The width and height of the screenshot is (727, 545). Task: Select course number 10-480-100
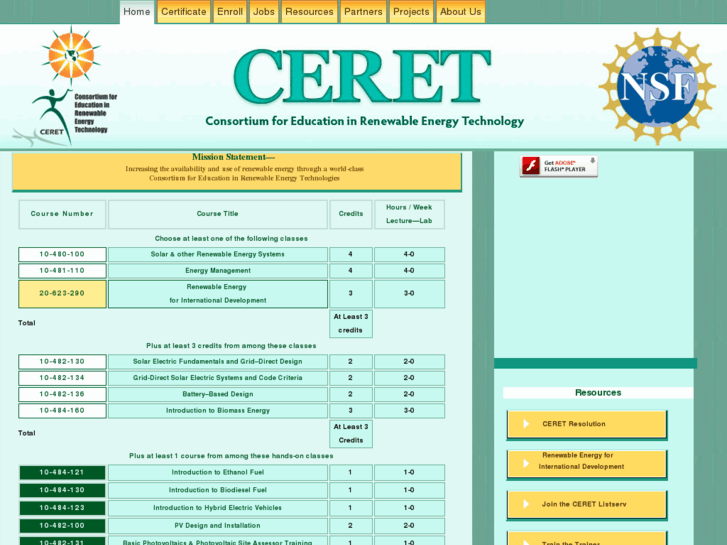pos(62,254)
